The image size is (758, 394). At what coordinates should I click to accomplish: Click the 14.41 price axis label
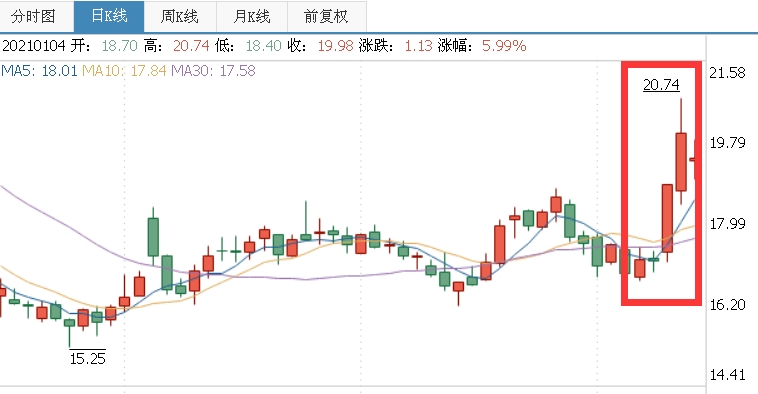point(727,375)
